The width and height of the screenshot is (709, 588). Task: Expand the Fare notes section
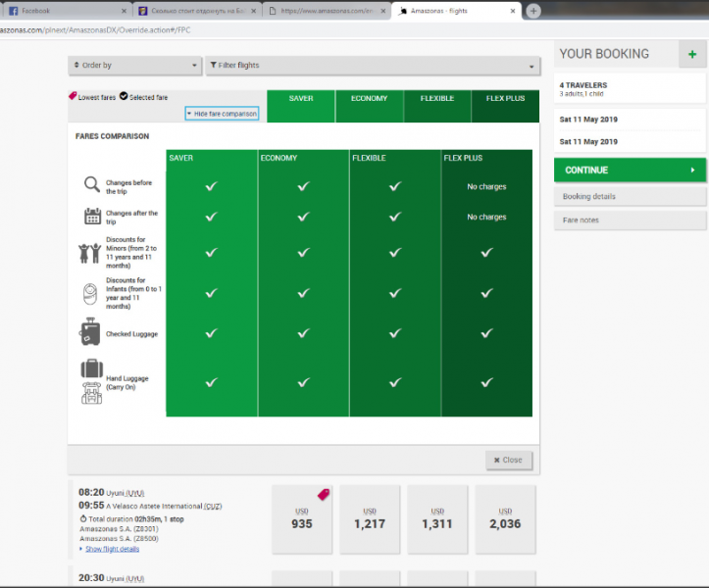coord(630,220)
